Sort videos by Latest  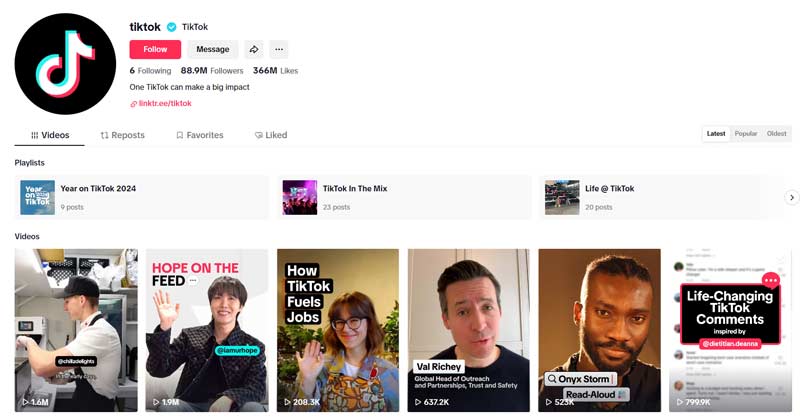(716, 134)
